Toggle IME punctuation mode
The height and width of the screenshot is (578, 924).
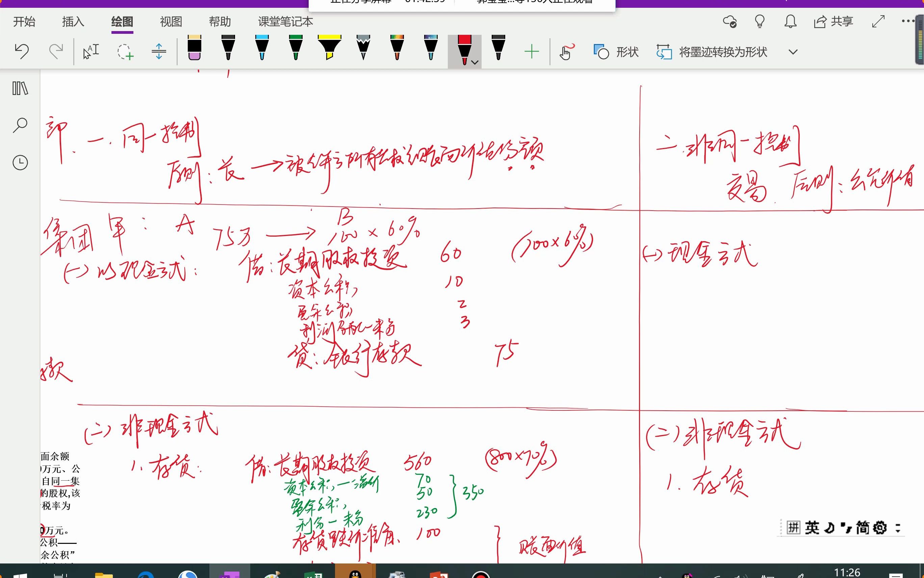coord(846,528)
